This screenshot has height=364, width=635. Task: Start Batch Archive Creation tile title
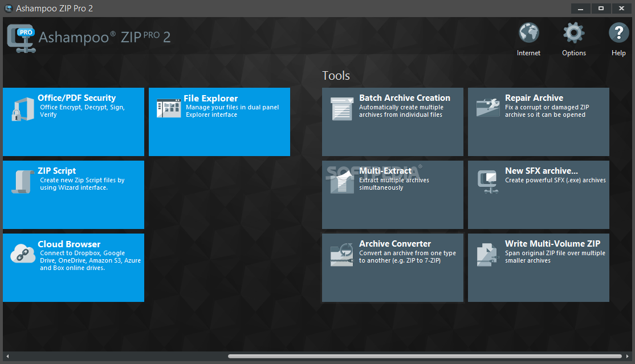[x=405, y=98]
